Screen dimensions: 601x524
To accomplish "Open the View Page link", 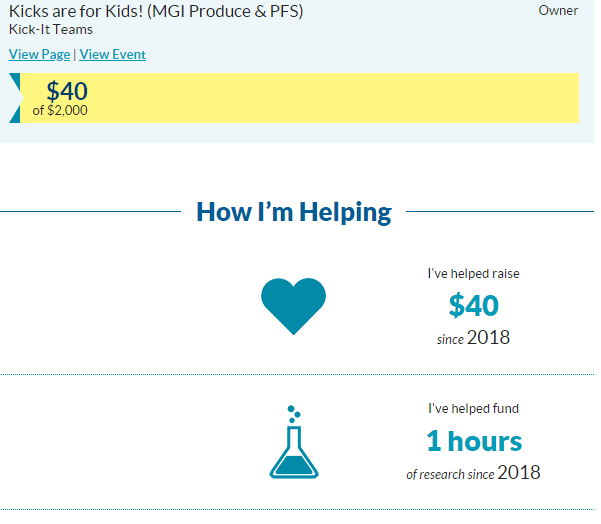I will point(39,54).
